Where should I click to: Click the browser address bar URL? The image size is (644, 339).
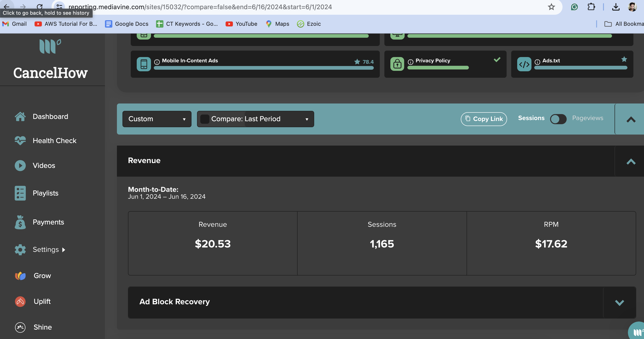pos(200,7)
